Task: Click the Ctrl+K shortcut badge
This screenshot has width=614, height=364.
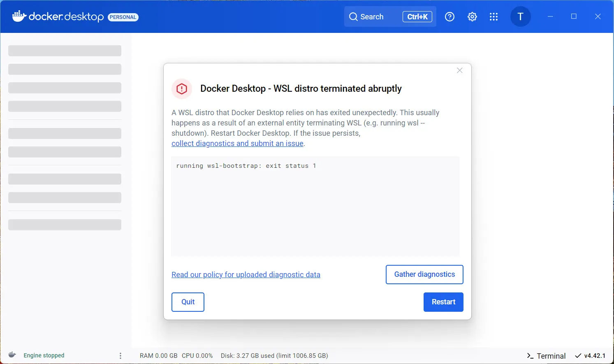Action: pos(417,17)
